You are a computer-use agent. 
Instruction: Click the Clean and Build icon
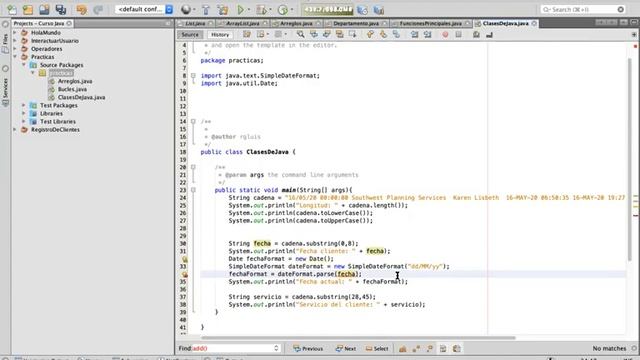[223, 9]
